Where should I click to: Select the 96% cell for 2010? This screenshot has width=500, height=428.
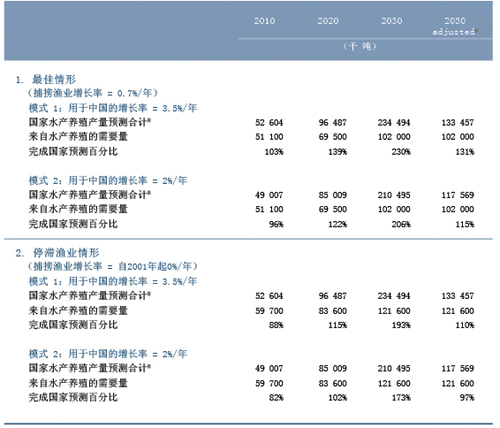(276, 224)
